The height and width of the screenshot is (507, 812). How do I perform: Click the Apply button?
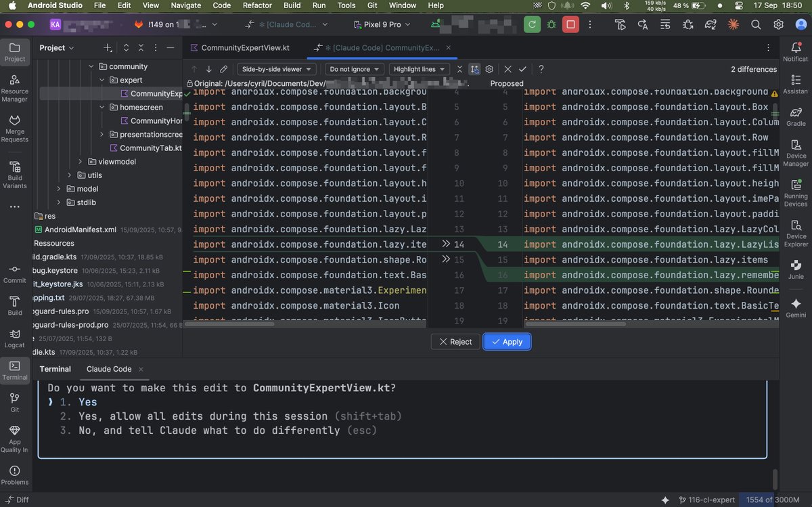coord(507,342)
